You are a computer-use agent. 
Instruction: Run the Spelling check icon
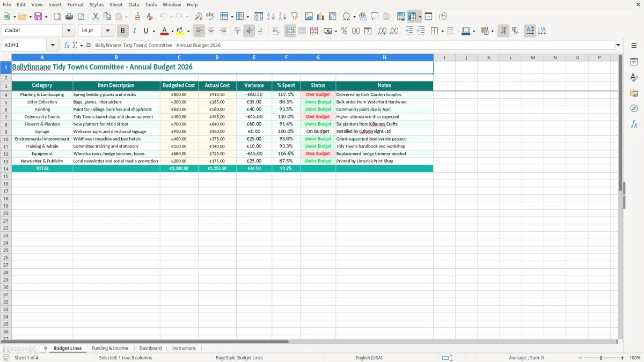(210, 17)
